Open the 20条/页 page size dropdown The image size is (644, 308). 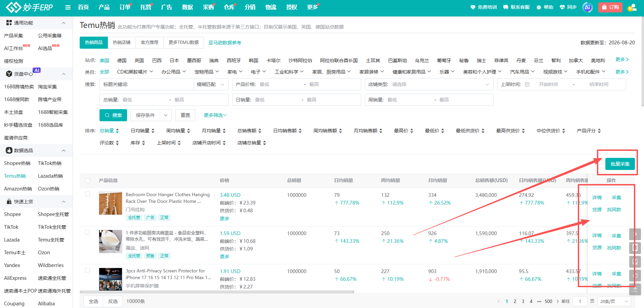614,301
